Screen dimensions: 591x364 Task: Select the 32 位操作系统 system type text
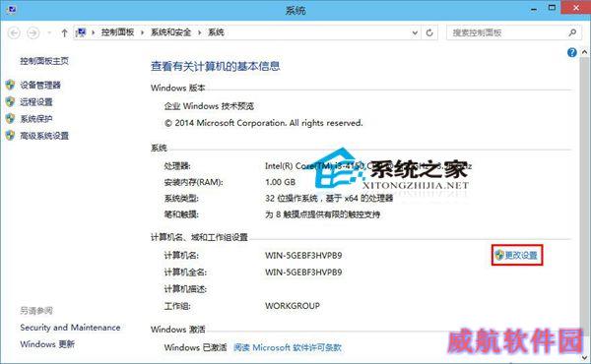point(329,199)
